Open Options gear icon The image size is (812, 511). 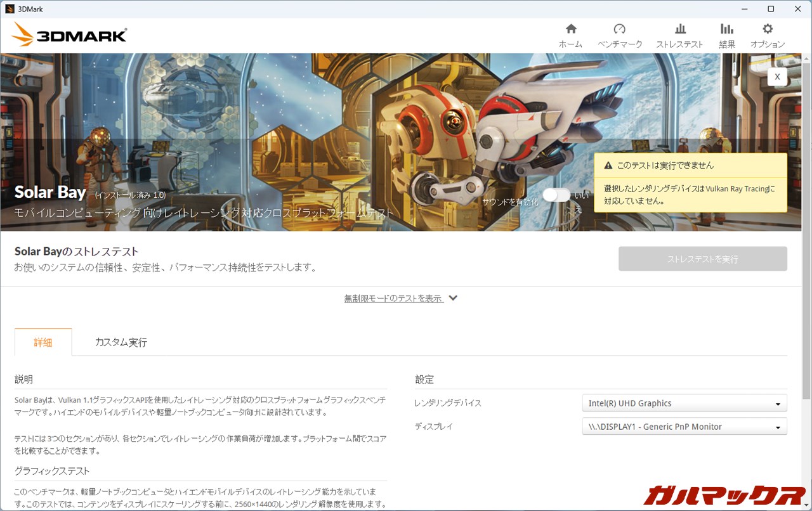pos(768,29)
